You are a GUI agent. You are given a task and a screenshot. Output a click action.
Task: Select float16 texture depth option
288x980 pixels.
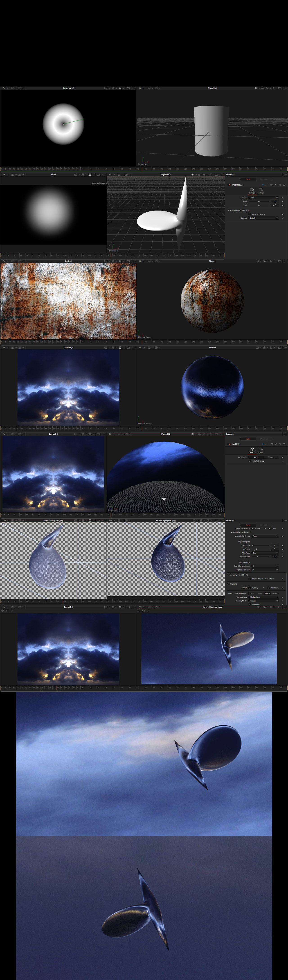[268, 594]
